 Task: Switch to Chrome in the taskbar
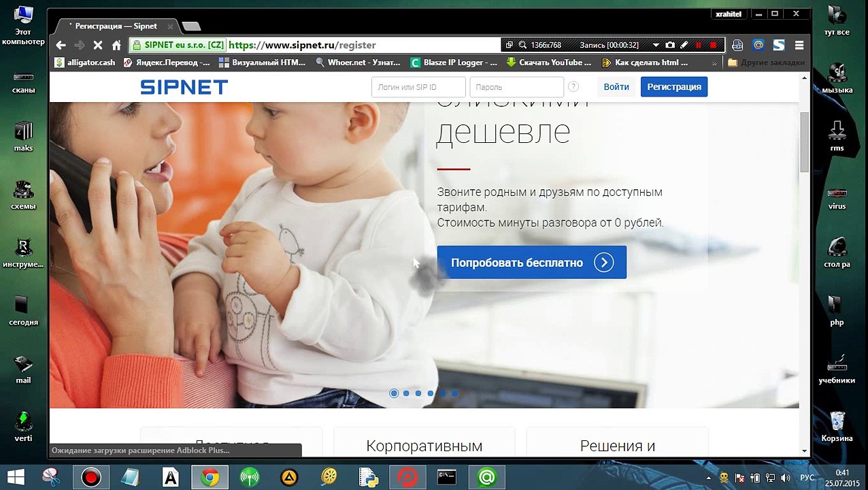(x=210, y=477)
